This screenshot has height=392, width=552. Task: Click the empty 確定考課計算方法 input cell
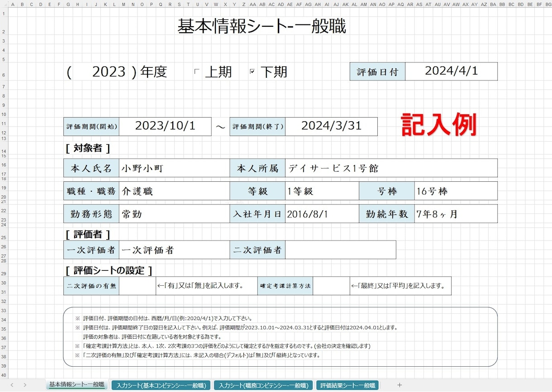tap(331, 286)
